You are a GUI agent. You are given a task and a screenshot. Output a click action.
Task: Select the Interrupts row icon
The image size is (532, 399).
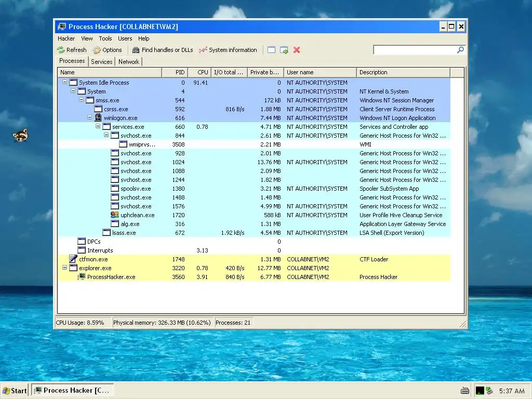(82, 250)
